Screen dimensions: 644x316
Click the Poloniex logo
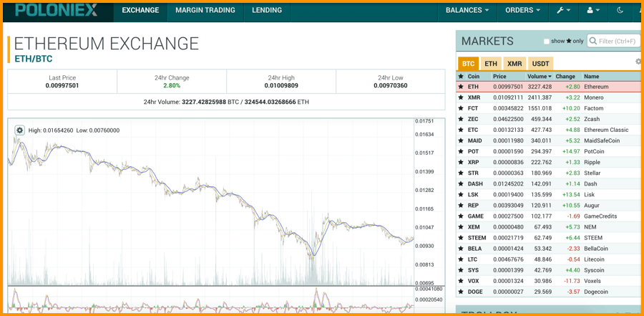click(x=57, y=11)
